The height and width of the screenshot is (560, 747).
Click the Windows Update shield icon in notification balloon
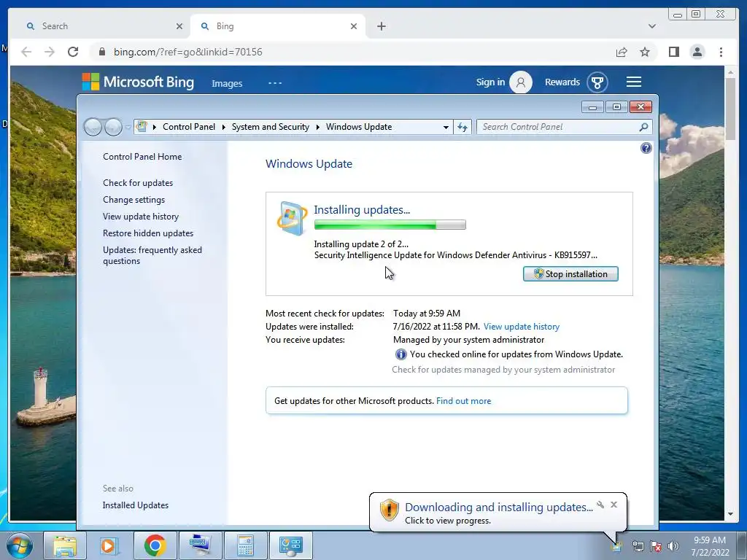point(389,510)
